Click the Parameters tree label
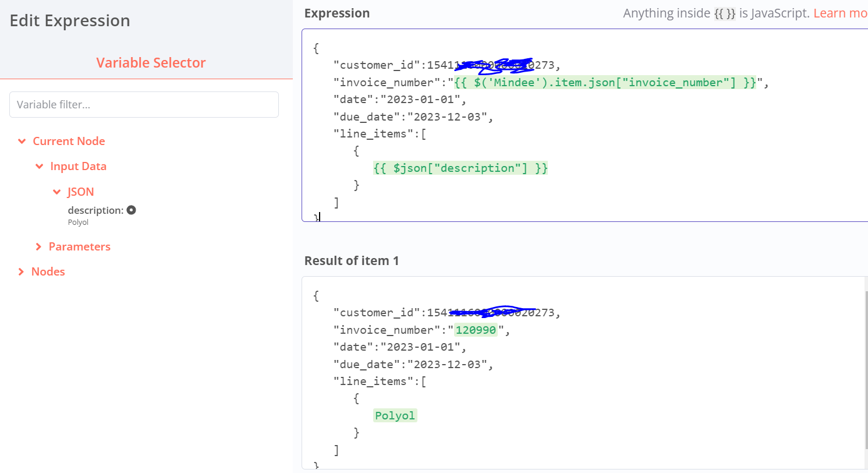868x473 pixels. point(79,246)
